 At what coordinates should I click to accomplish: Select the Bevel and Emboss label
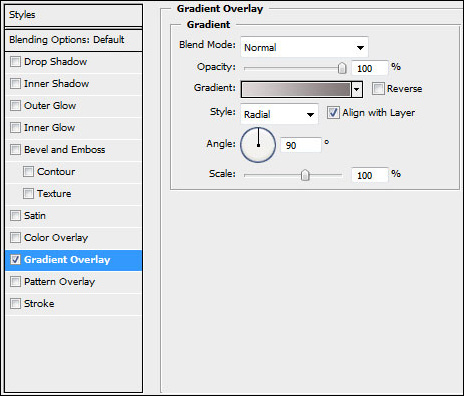[65, 150]
